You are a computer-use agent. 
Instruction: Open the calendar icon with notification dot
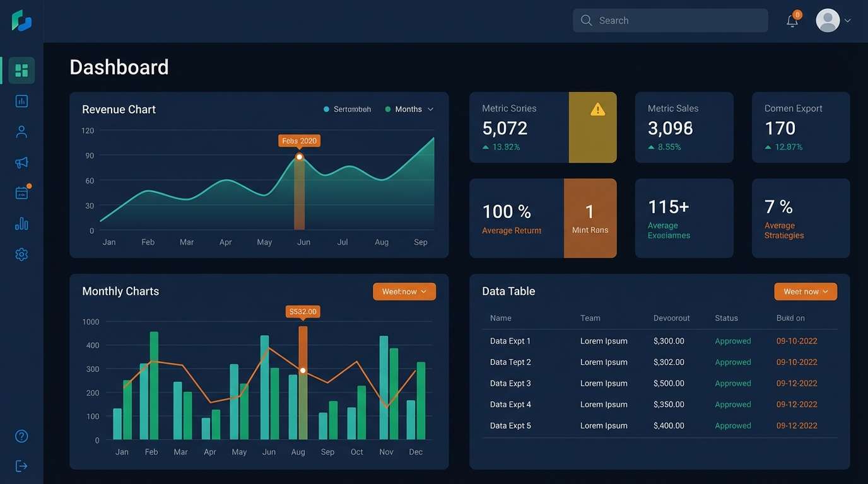[x=21, y=193]
